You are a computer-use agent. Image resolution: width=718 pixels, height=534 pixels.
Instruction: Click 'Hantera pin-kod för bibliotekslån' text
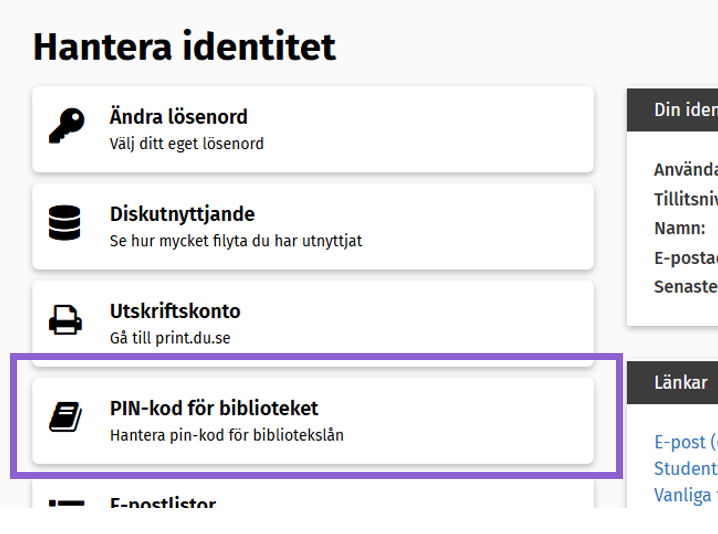[227, 435]
